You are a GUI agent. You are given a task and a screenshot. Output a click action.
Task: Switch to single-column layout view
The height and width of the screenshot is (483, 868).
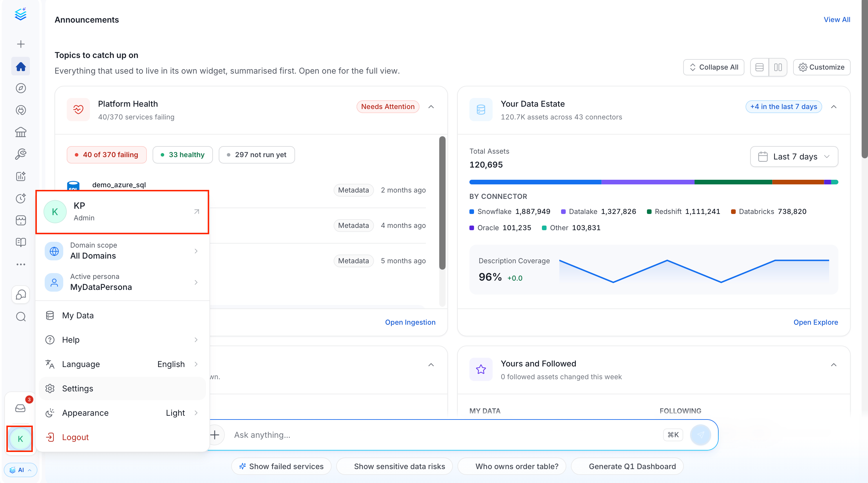[x=759, y=67]
